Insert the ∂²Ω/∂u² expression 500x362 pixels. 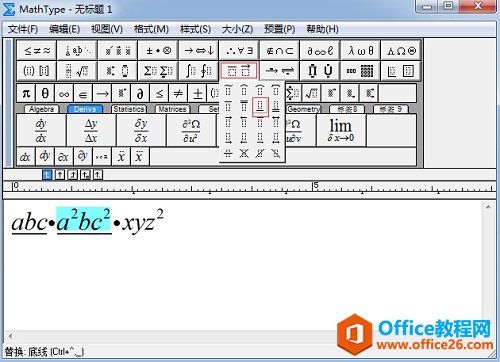click(191, 130)
